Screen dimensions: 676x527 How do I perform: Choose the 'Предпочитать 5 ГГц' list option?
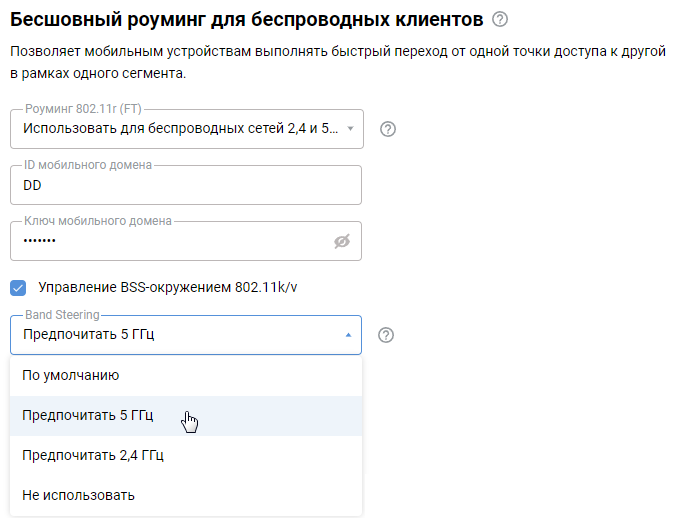89,415
